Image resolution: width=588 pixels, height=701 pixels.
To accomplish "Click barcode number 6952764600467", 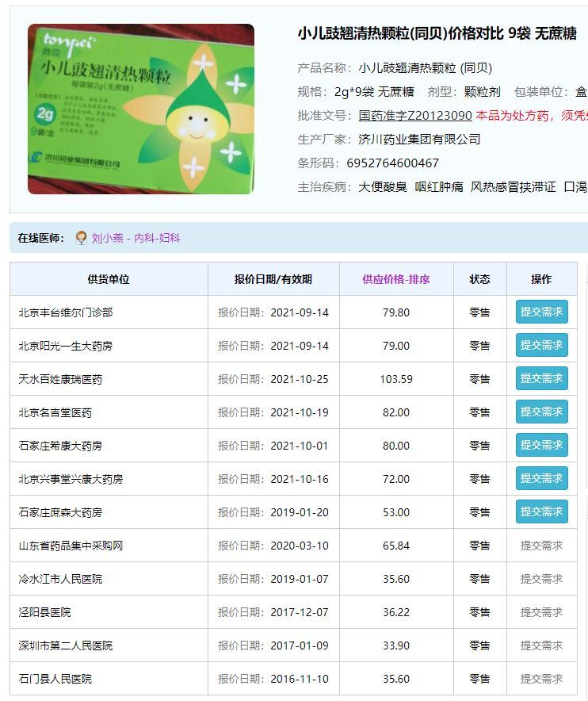I will pos(393,163).
